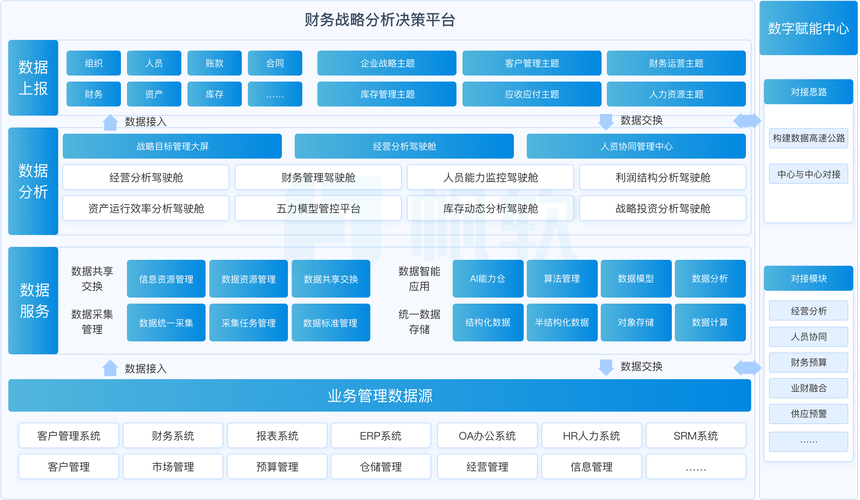Select the 数据上报 section label
The height and width of the screenshot is (500, 860).
[33, 78]
